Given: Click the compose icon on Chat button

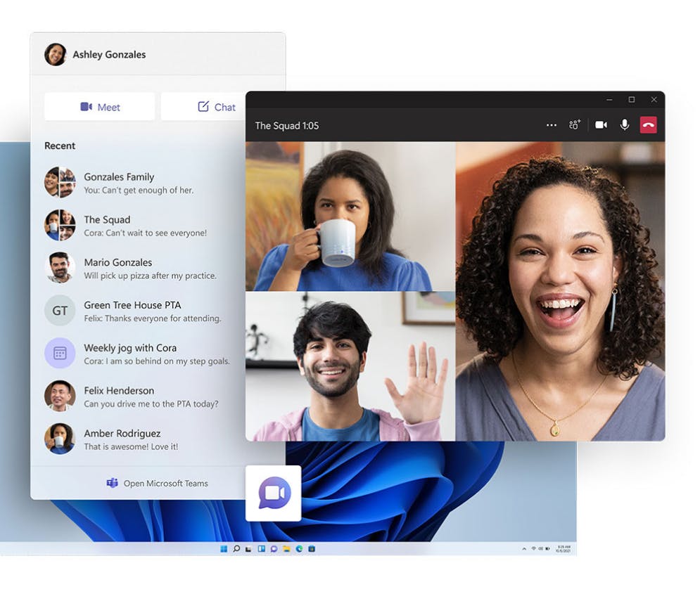Looking at the screenshot, I should pyautogui.click(x=203, y=107).
